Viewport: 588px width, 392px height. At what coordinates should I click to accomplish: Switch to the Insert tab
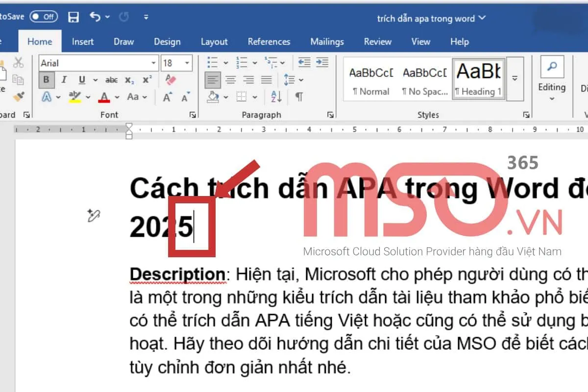[83, 42]
